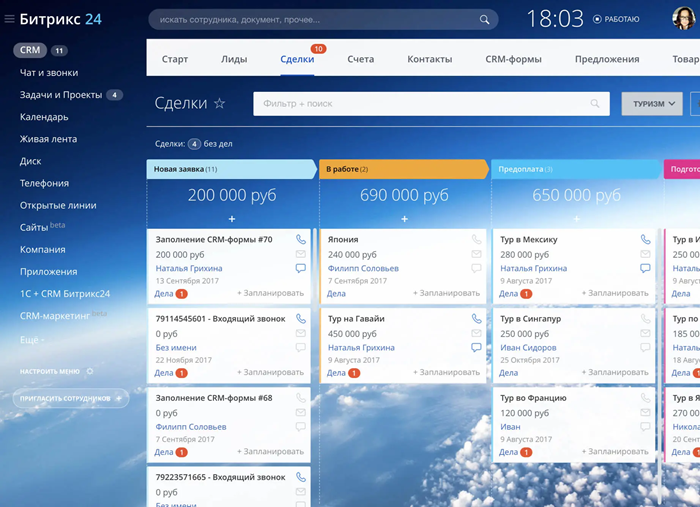The image size is (700, 507).
Task: Switch to the Лиды tab
Action: pyautogui.click(x=234, y=59)
